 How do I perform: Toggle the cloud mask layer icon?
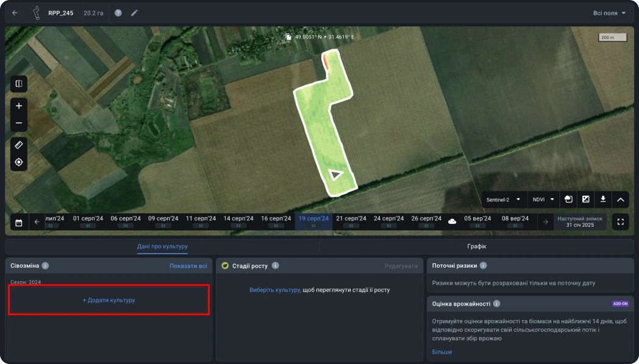568,199
